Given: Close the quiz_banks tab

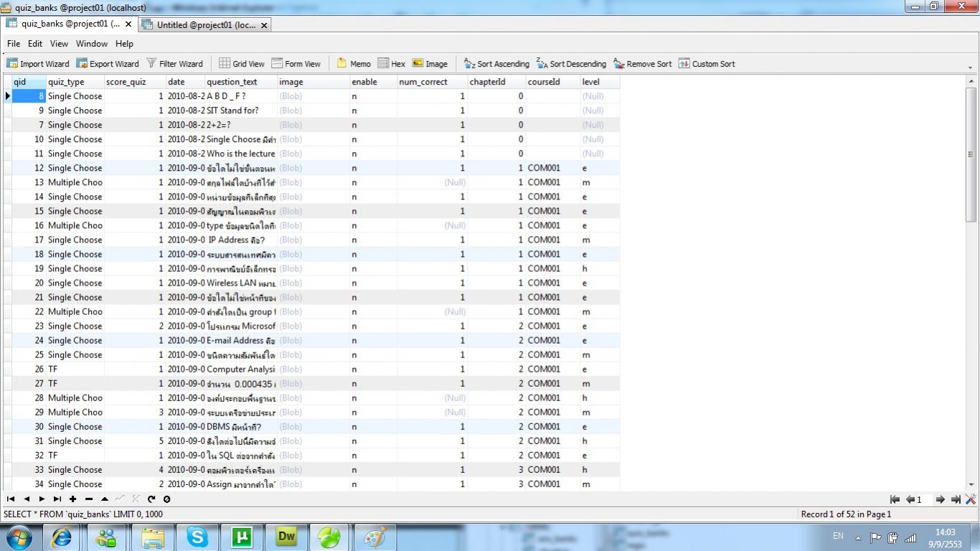Looking at the screenshot, I should tap(128, 24).
